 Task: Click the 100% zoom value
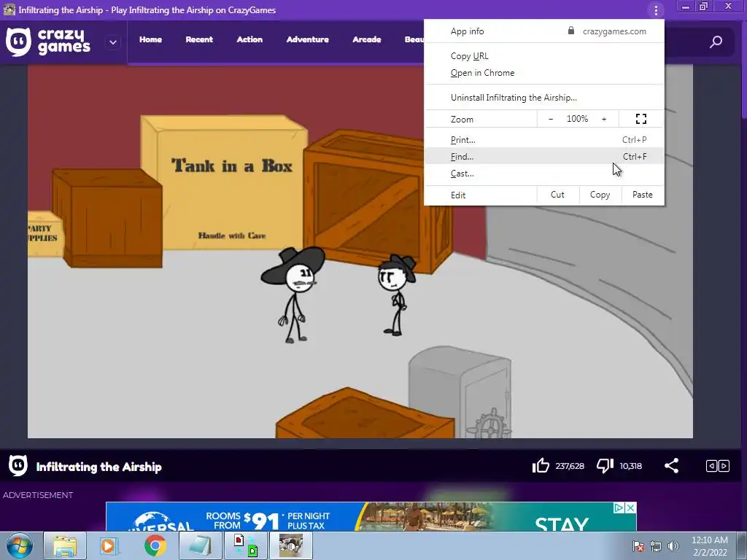coord(578,119)
